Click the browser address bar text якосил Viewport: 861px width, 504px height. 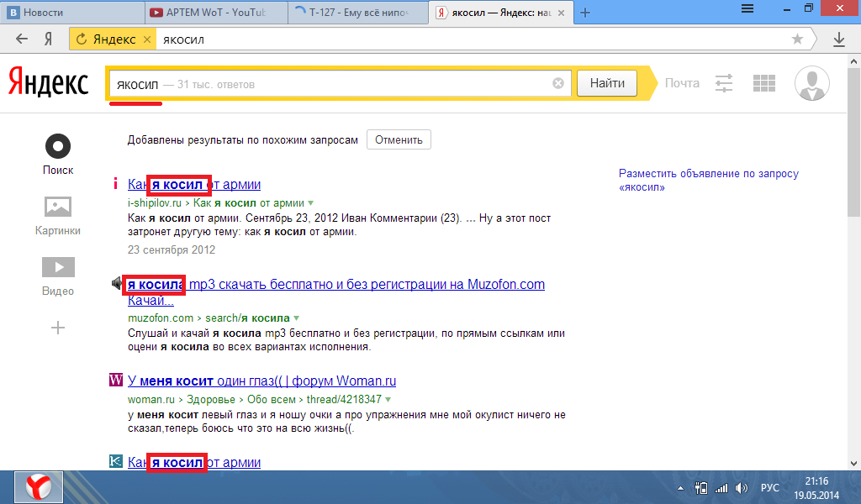click(183, 39)
